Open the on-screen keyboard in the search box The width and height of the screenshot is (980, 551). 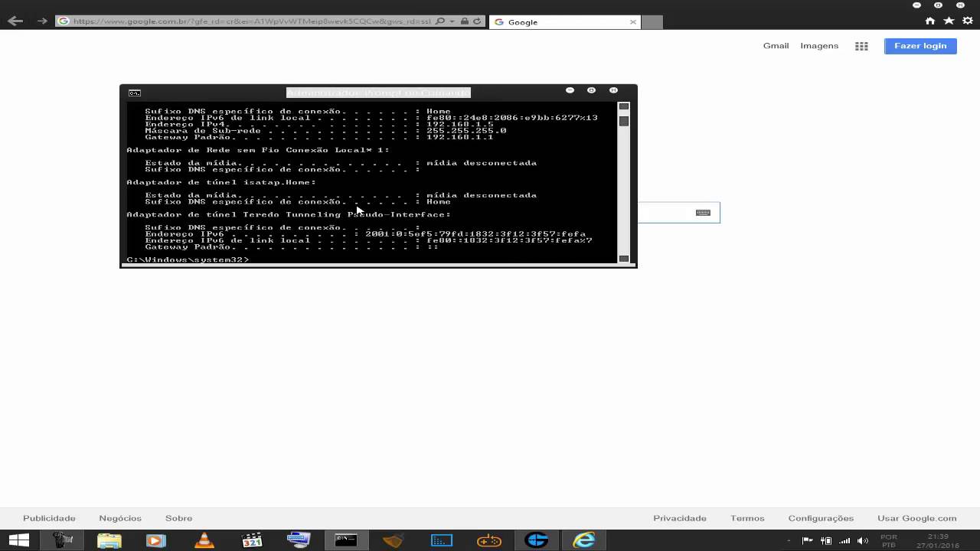pos(703,213)
